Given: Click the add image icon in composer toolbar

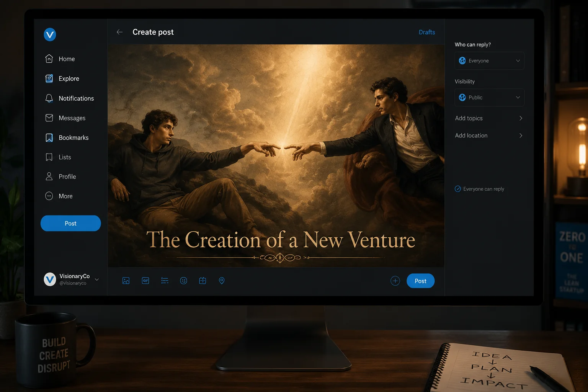Looking at the screenshot, I should pos(126,281).
